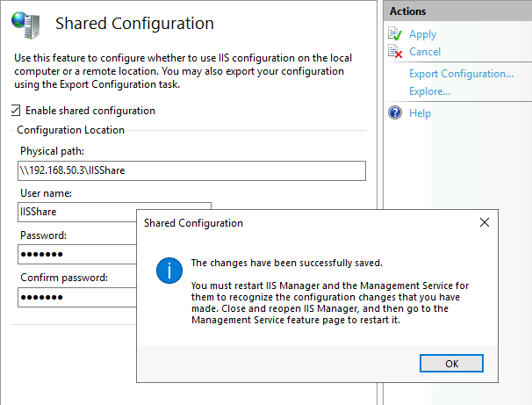Click the blue Help question mark icon

pos(395,112)
